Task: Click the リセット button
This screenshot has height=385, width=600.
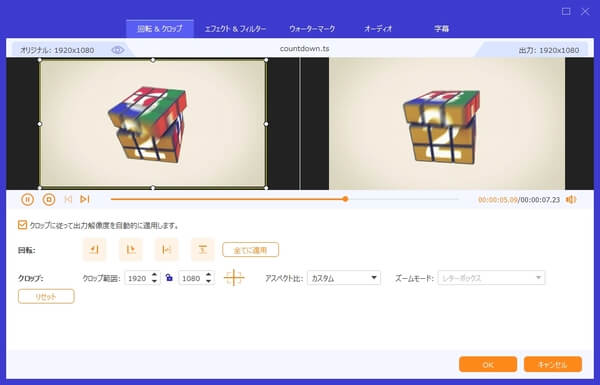Action: (x=46, y=297)
